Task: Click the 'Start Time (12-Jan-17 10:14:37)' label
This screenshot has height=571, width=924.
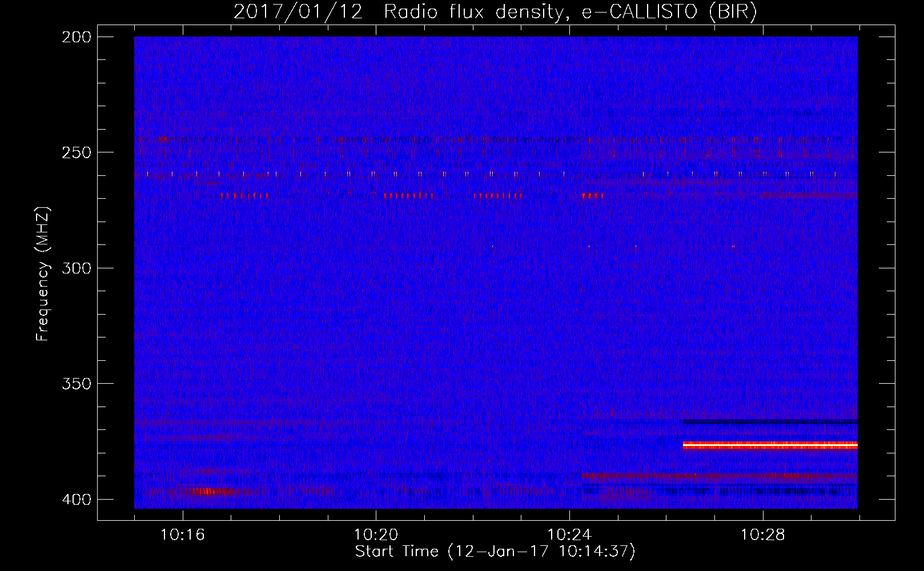Action: click(x=495, y=552)
